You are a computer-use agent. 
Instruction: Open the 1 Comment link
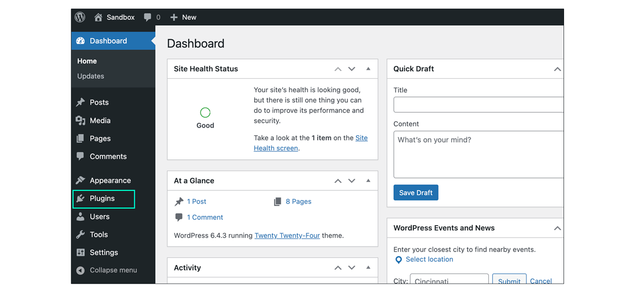pyautogui.click(x=205, y=217)
